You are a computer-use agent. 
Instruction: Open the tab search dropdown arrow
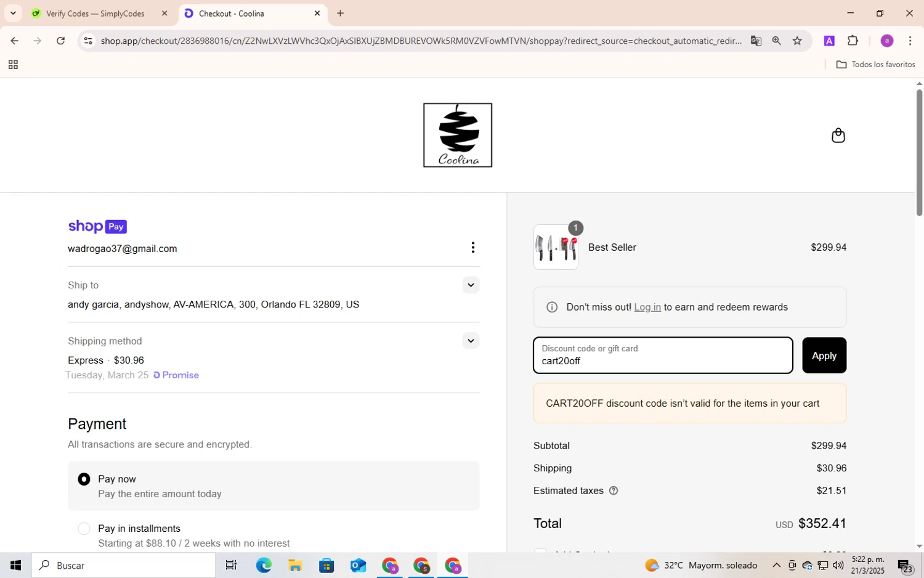point(13,13)
